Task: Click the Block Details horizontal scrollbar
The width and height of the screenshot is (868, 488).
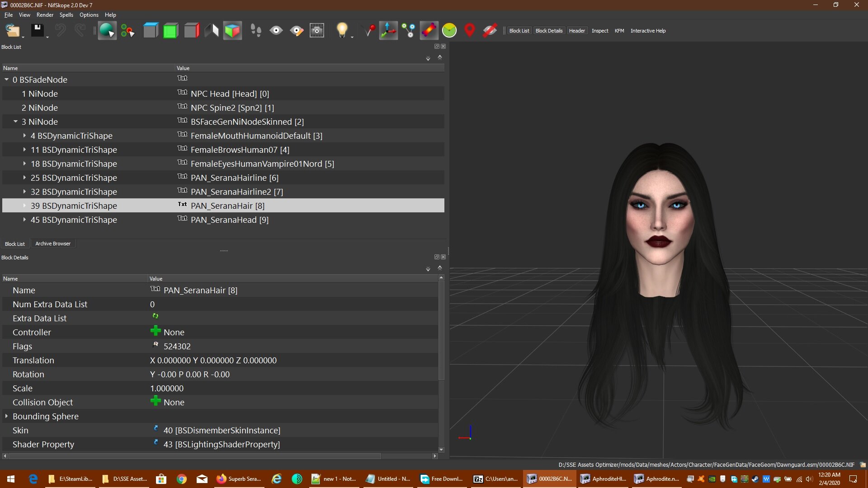Action: 195,456
